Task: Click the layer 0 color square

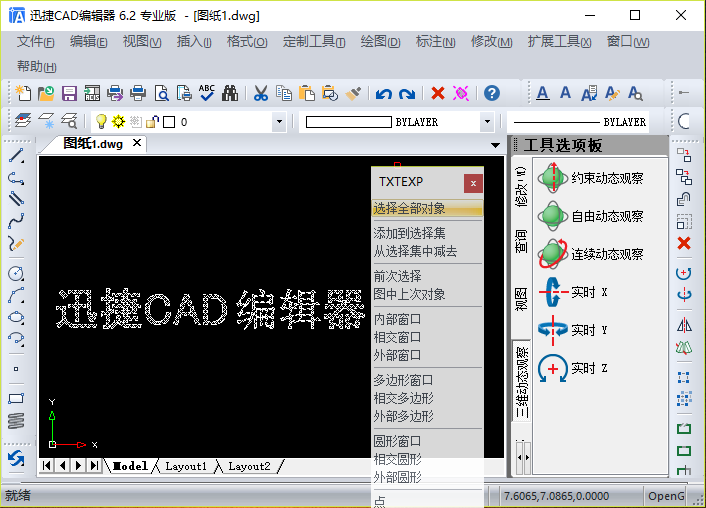Action: click(x=169, y=122)
